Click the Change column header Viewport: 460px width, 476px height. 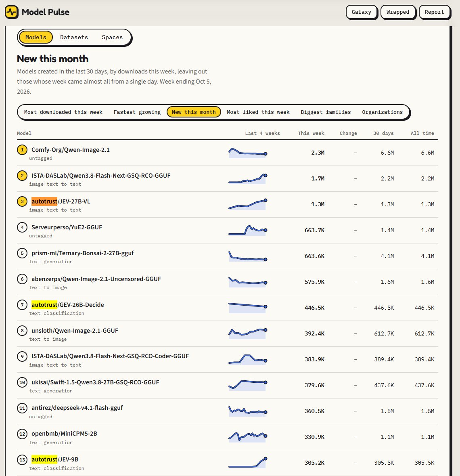[x=348, y=133]
